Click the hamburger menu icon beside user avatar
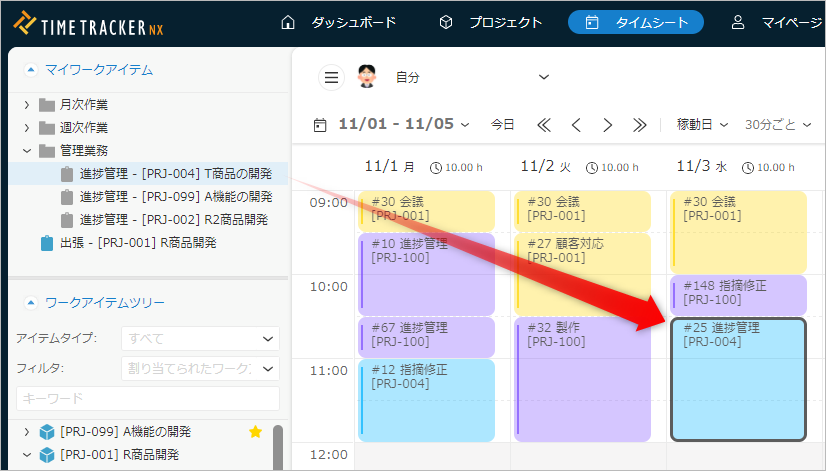The height and width of the screenshot is (471, 826). (331, 77)
